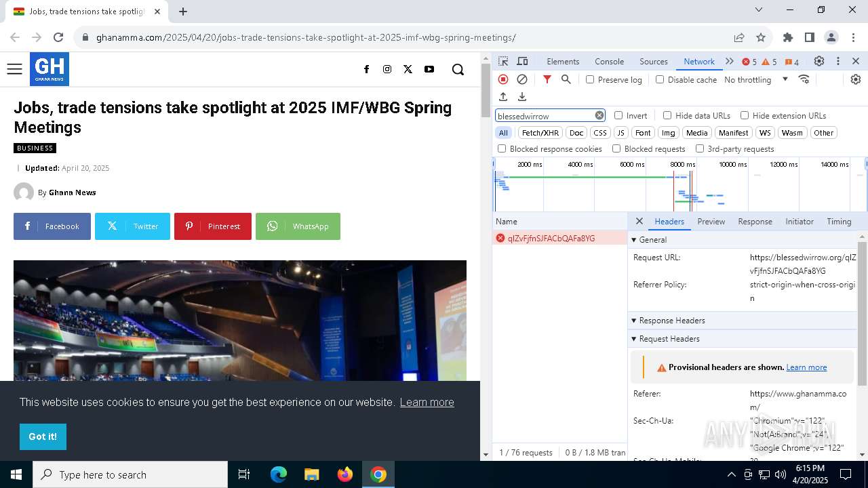Open the BUSINESS category tag
Screen dimensions: 868x488
(35, 148)
